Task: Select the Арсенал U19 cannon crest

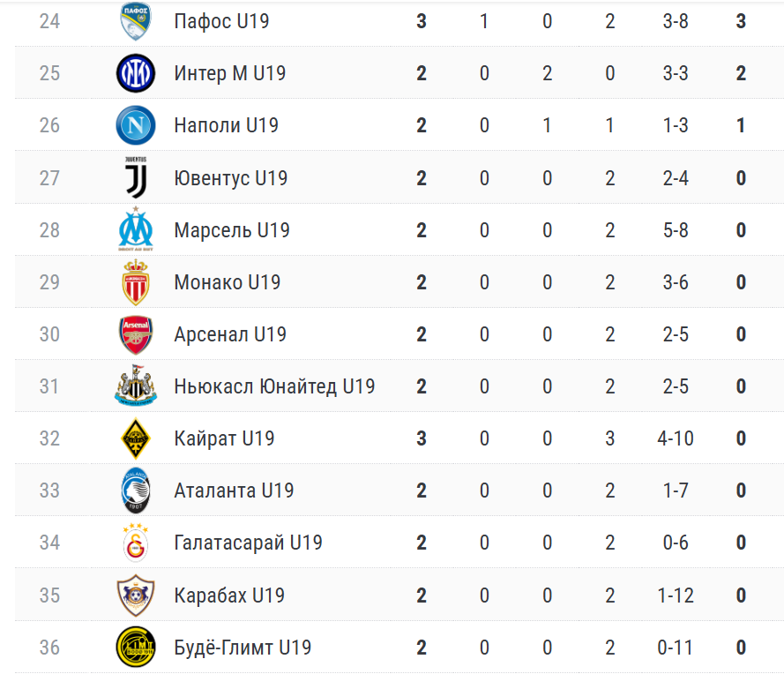Action: 136,334
